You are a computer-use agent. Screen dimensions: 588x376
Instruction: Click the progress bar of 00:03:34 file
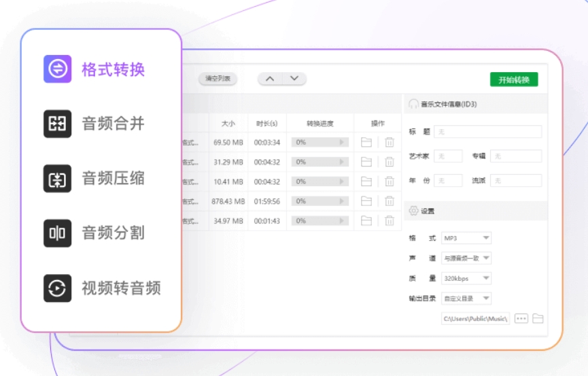point(319,143)
